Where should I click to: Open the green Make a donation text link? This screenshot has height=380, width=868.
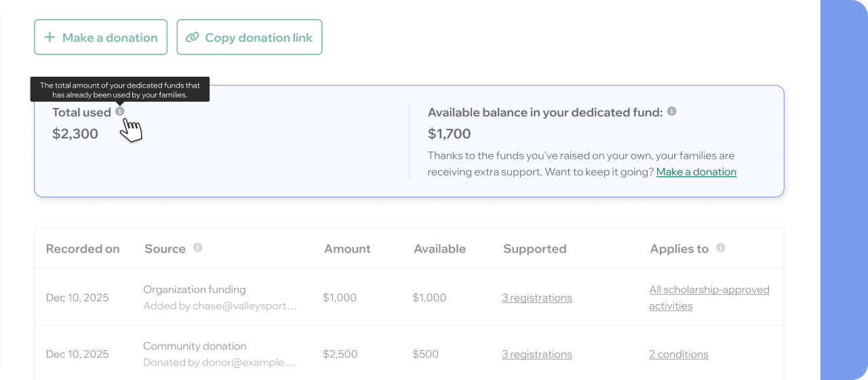pos(696,172)
